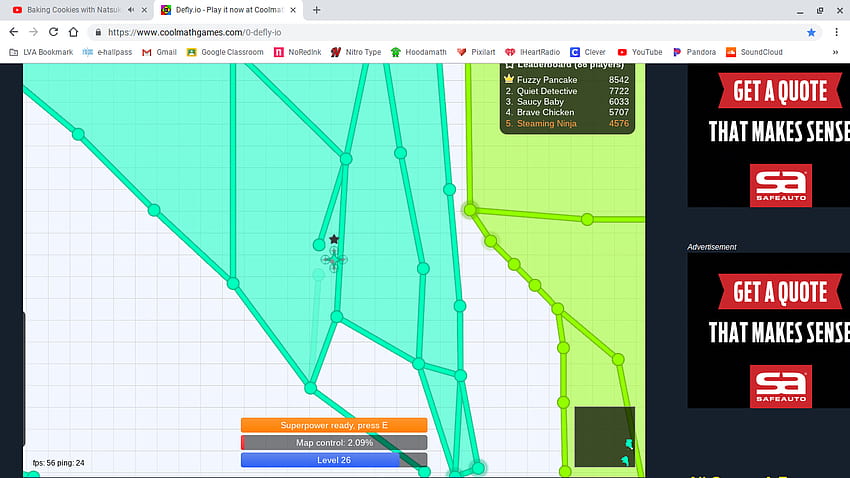Click the browser forward arrow
Image resolution: width=850 pixels, height=478 pixels.
click(34, 32)
